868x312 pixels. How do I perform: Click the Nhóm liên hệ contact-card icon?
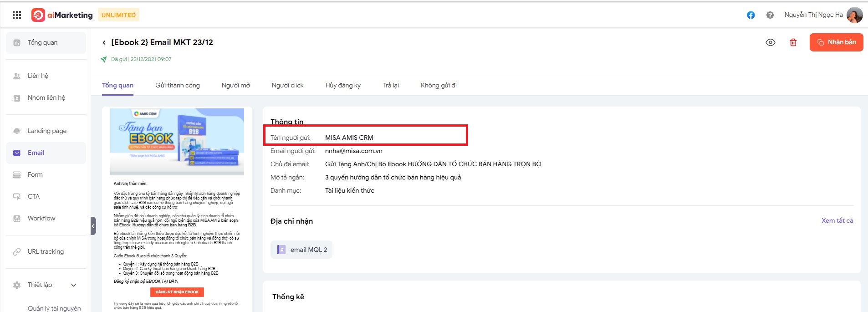point(17,98)
